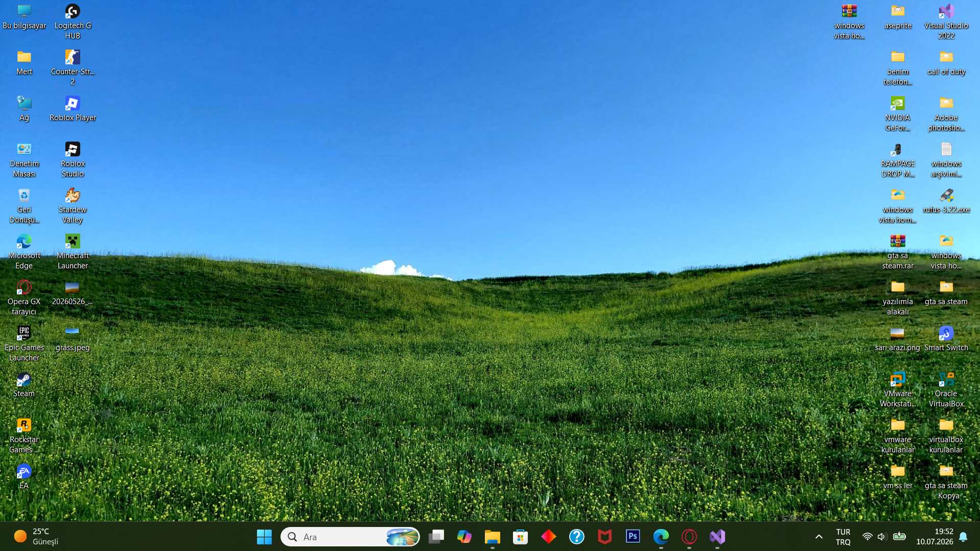Open the Get Help question mark app

coord(577,537)
